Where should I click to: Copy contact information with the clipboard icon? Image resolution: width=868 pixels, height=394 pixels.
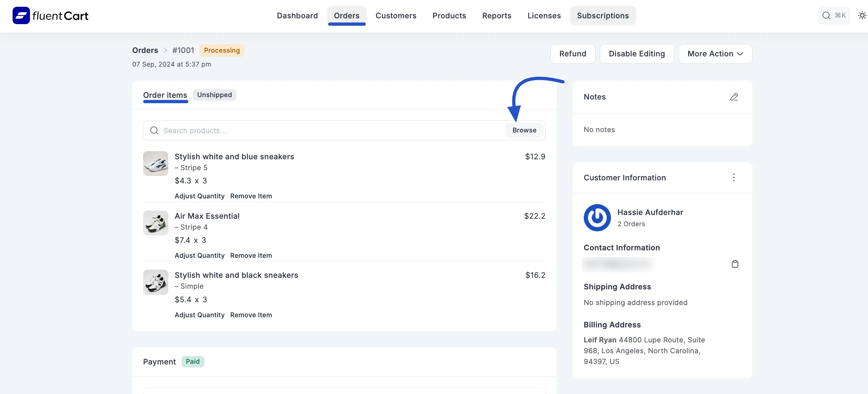[735, 264]
